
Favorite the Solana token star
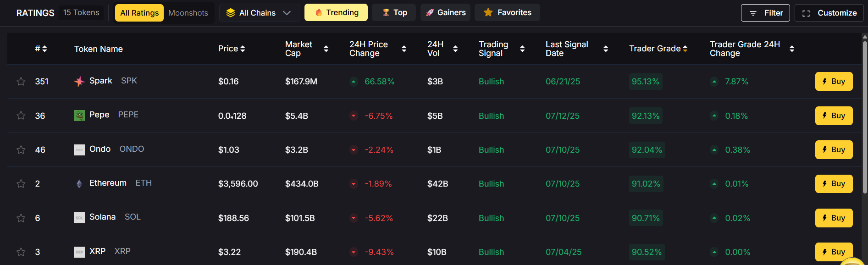pyautogui.click(x=21, y=218)
